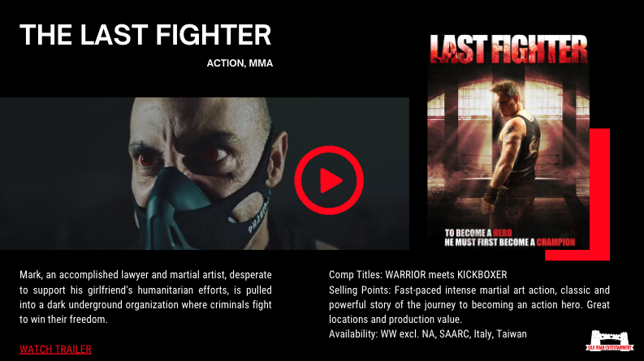Play the trailer with the red play button

329,180
